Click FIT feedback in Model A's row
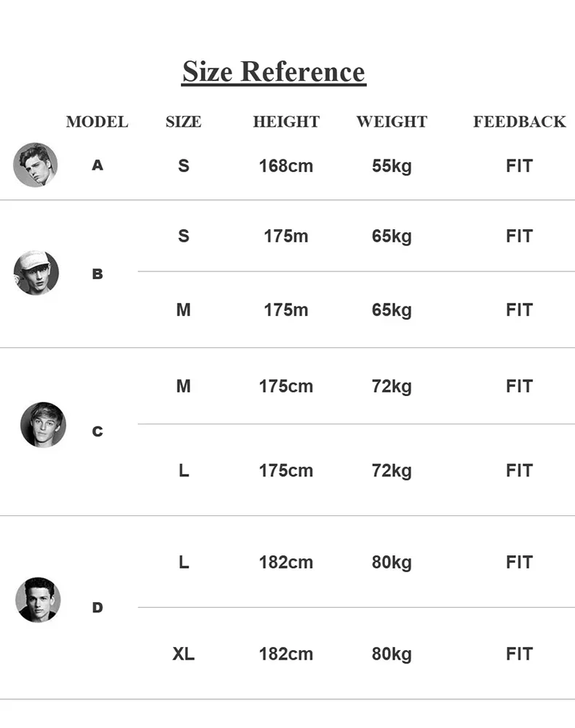The height and width of the screenshot is (728, 575). (x=519, y=166)
